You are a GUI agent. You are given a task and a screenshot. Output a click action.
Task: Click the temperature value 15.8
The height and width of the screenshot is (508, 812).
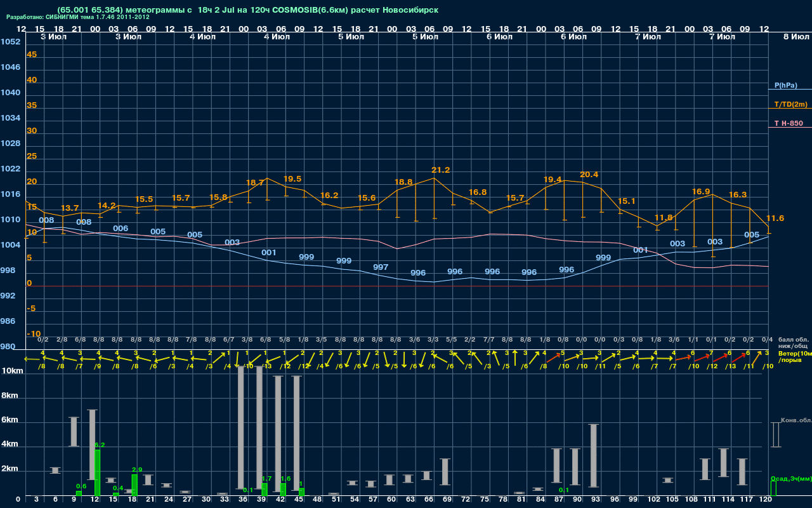(218, 197)
